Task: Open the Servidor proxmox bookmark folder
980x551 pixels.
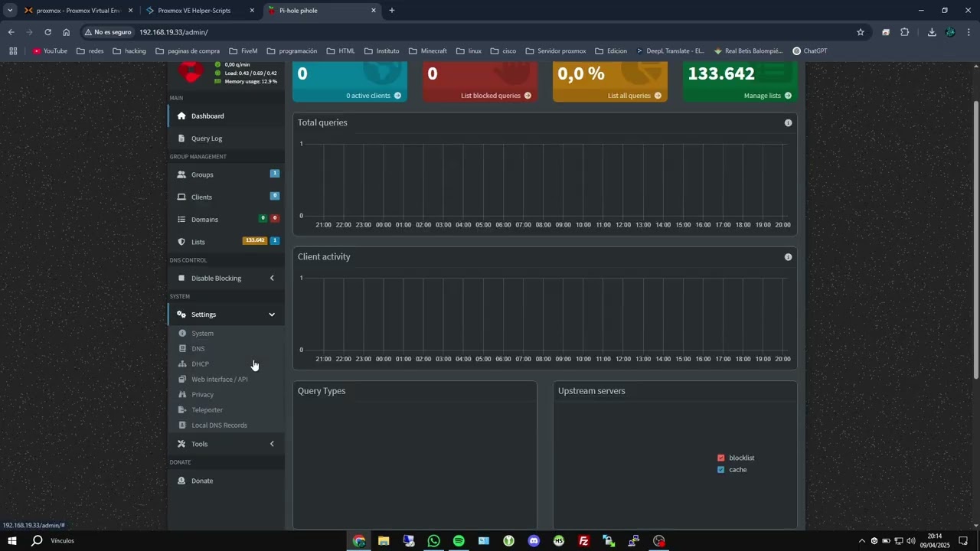Action: point(555,51)
